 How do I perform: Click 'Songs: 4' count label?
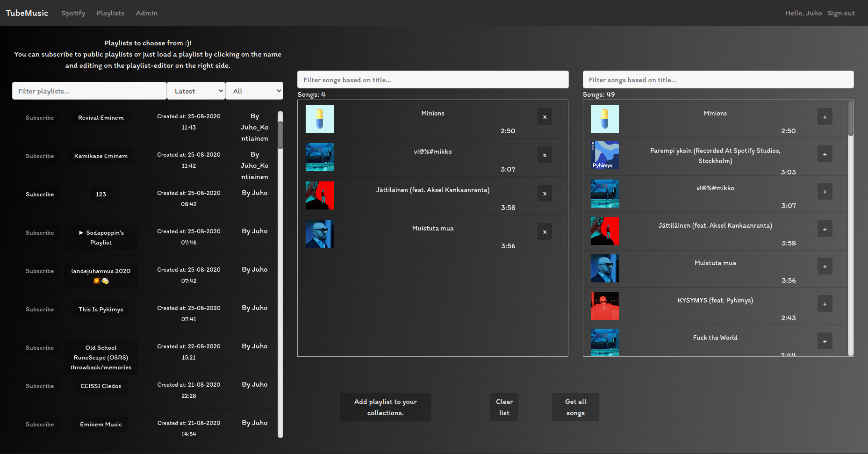311,94
